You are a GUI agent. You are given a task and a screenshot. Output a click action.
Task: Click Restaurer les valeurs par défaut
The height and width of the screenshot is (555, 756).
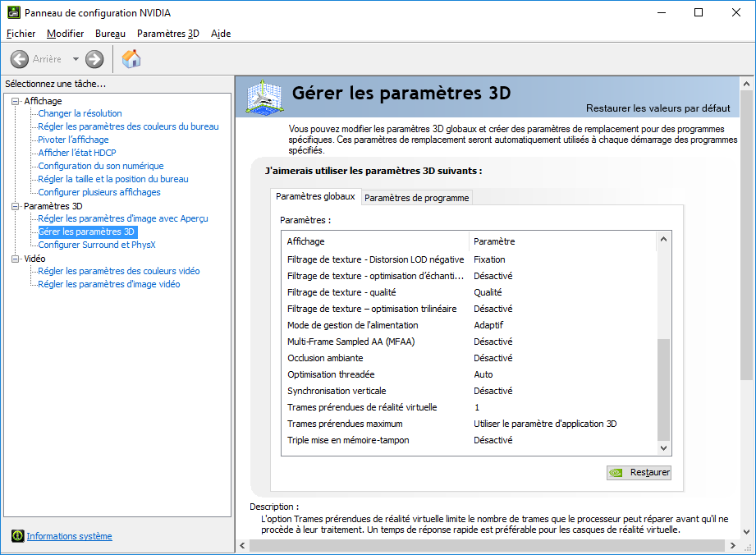pyautogui.click(x=657, y=108)
